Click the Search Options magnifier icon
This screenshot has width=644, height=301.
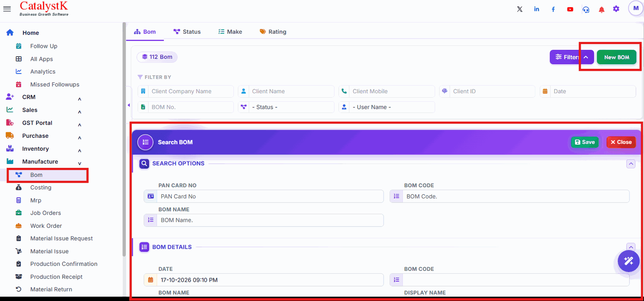point(144,164)
